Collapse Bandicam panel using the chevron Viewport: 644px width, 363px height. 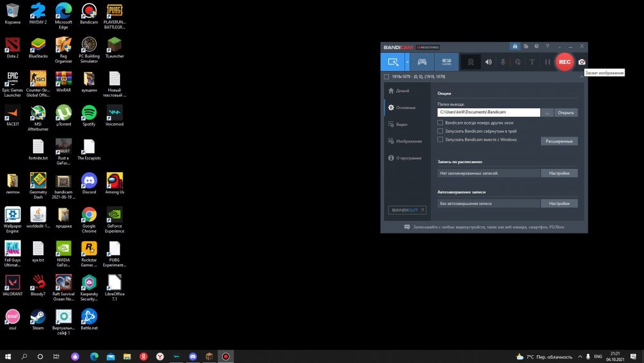click(x=582, y=77)
